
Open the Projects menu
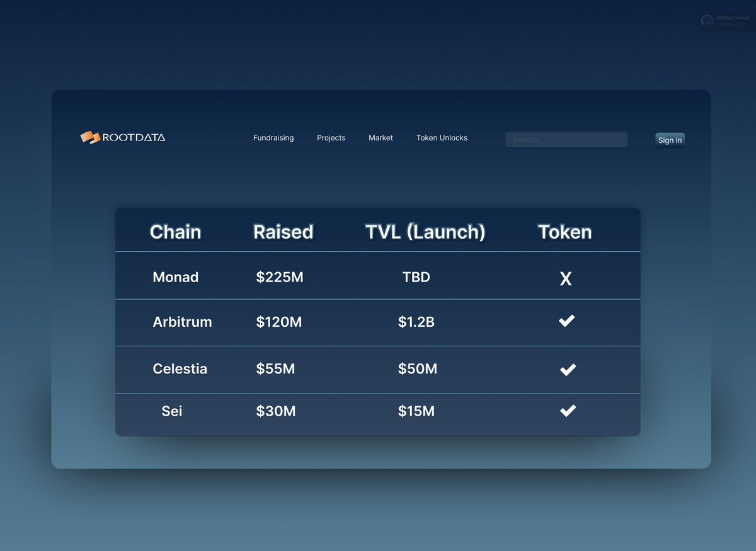pos(331,138)
